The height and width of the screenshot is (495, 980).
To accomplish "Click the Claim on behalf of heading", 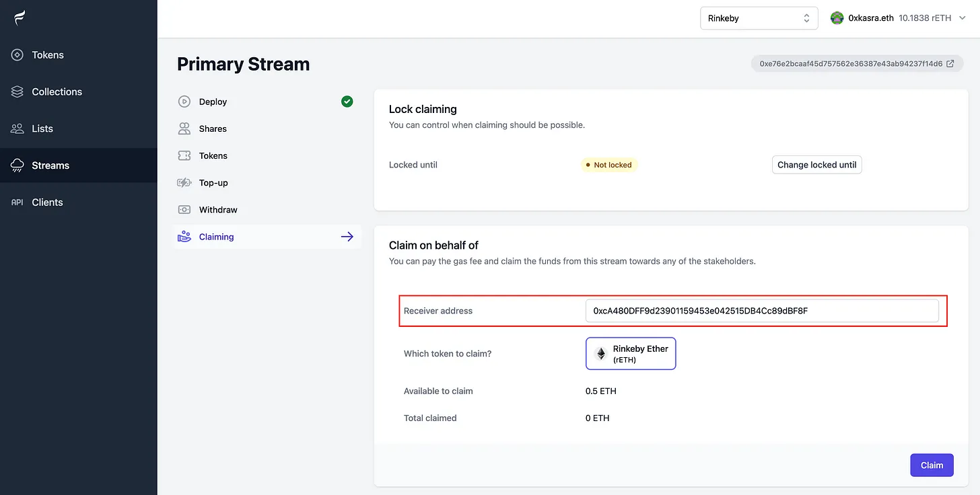I will tap(433, 245).
